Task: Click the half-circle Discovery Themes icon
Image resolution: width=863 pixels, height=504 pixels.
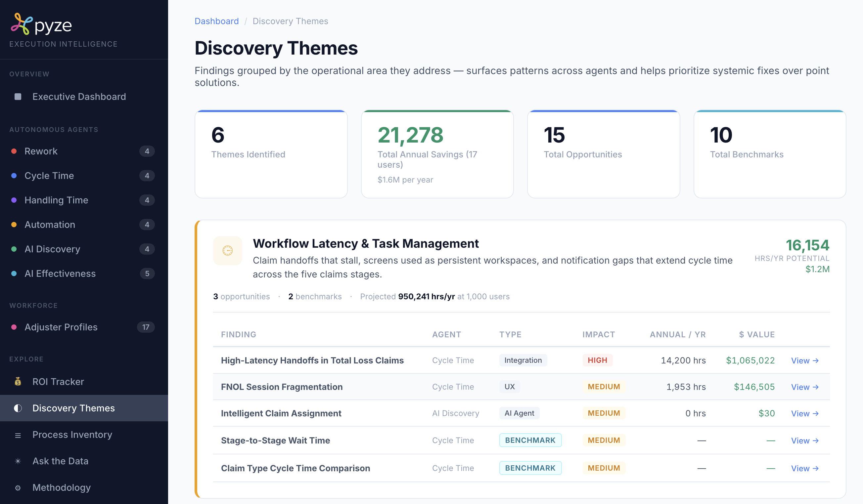Action: [x=18, y=408]
